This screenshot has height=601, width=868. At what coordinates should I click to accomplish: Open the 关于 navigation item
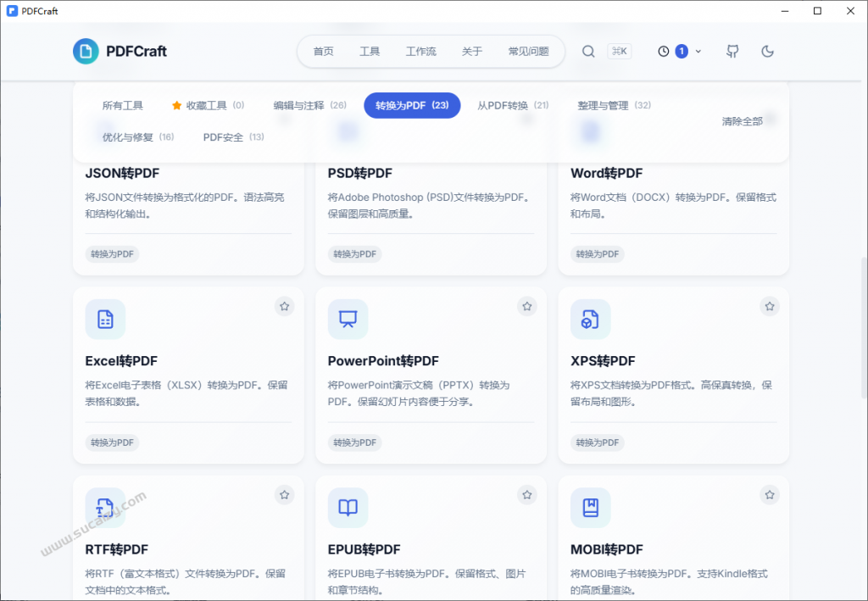[x=471, y=52]
